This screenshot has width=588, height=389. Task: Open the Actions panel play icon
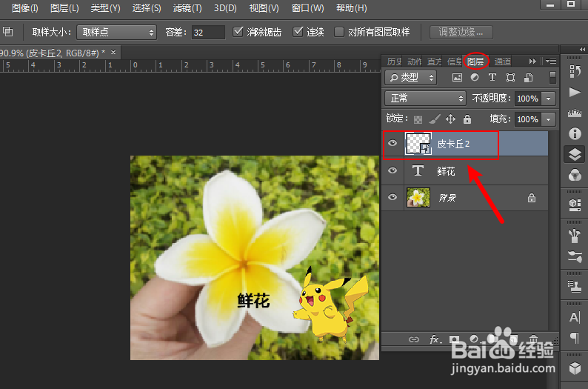(x=575, y=92)
